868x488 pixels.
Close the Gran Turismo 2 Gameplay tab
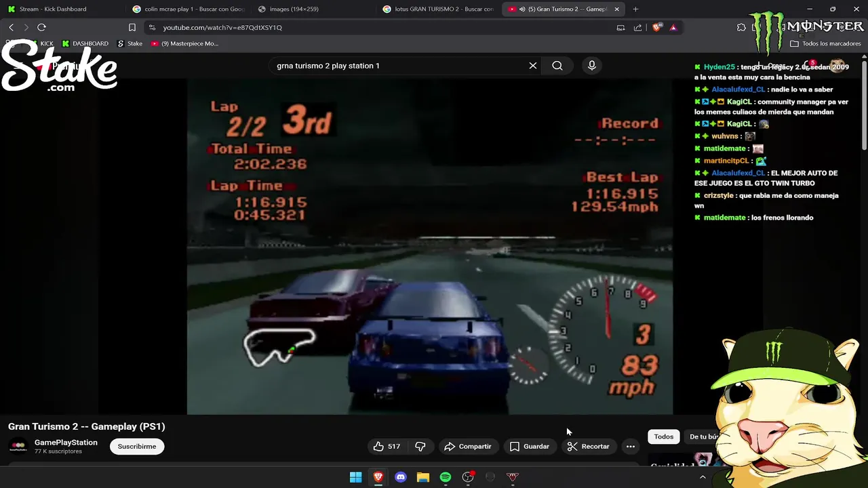pyautogui.click(x=616, y=9)
